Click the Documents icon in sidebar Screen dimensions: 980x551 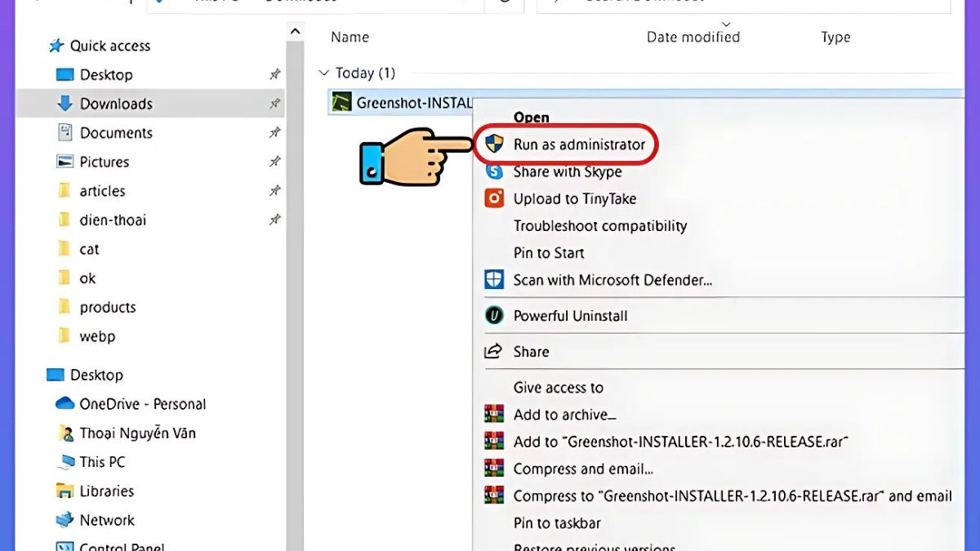[65, 132]
